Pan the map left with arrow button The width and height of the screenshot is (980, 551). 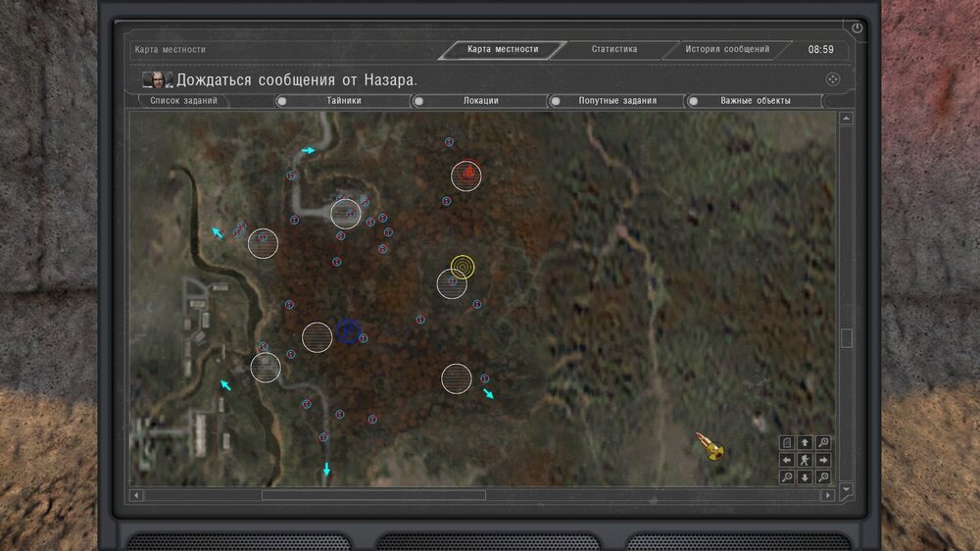[787, 460]
